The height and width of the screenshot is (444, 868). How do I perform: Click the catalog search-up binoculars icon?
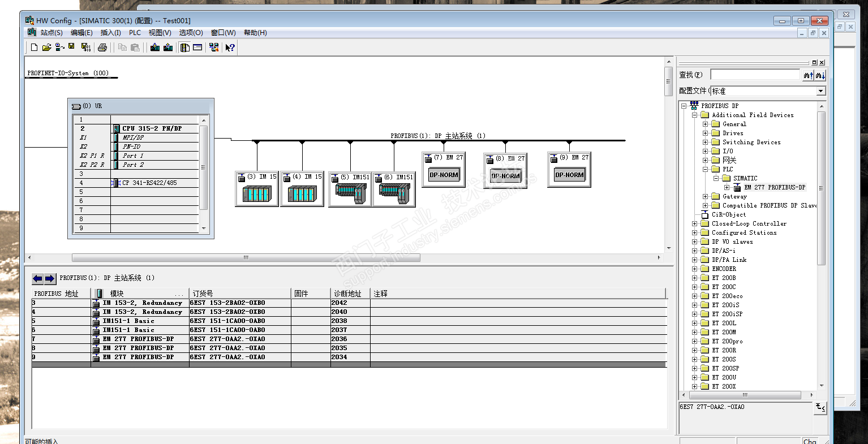[x=808, y=75]
